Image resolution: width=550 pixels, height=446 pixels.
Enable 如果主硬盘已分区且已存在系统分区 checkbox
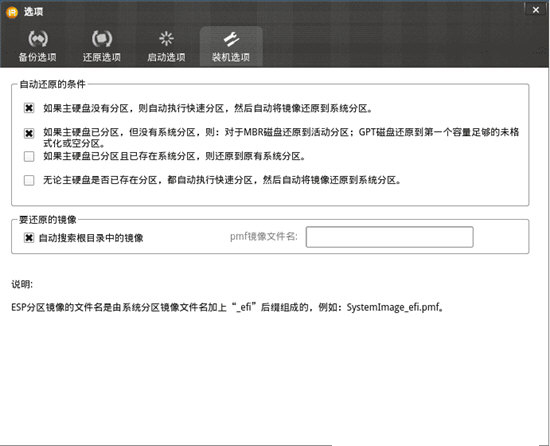click(x=29, y=156)
